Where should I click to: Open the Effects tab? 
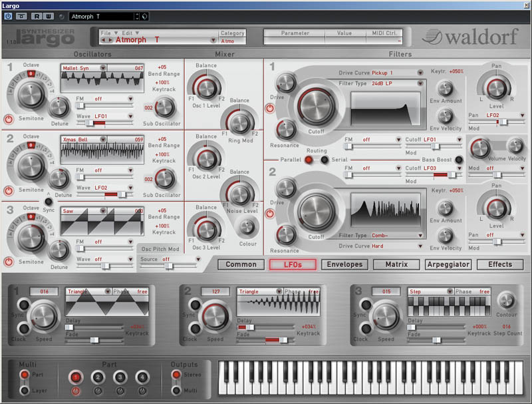500,264
